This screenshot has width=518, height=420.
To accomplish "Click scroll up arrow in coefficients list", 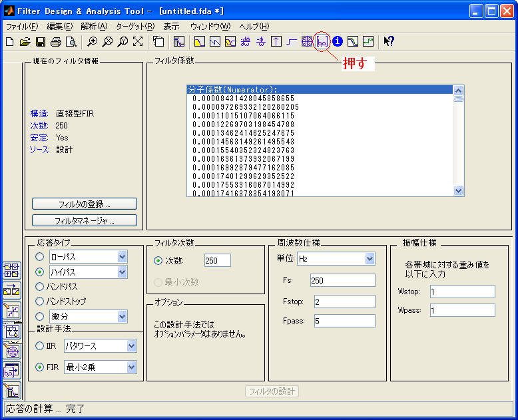I will [458, 91].
